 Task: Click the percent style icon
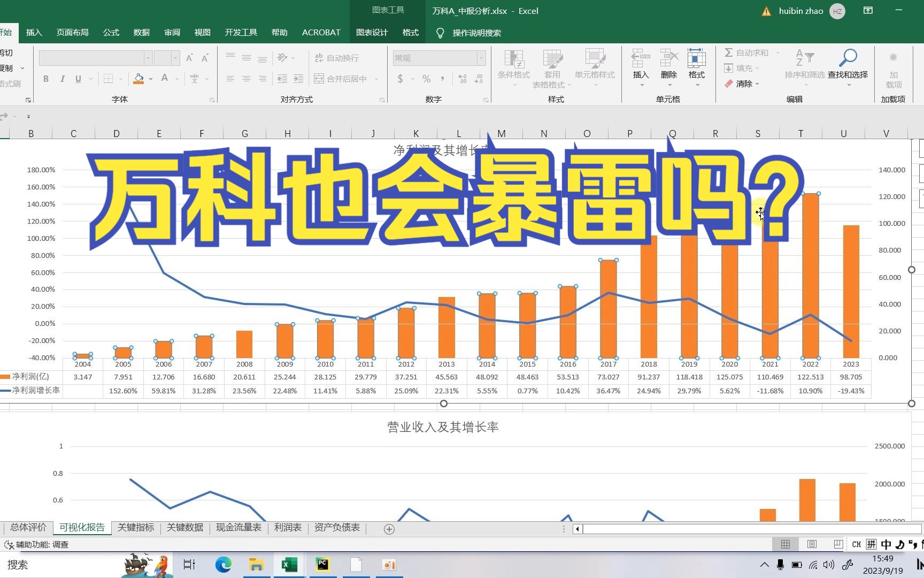coord(426,79)
